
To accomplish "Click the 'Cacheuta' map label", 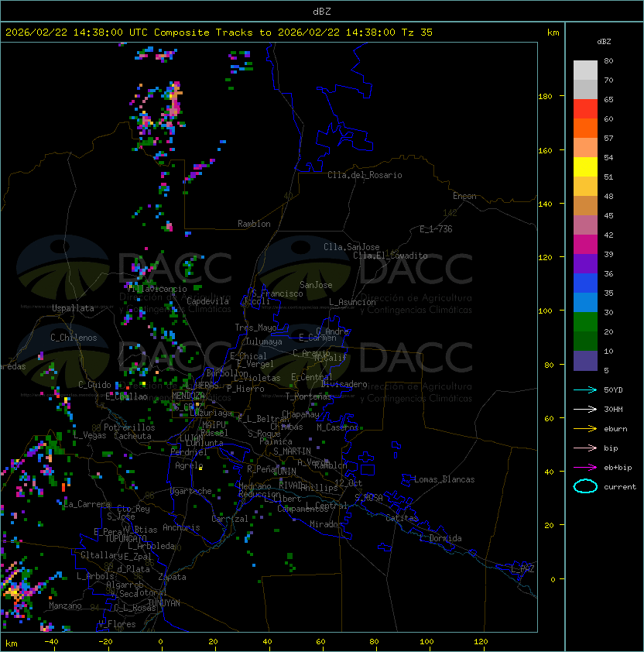I will 132,436.
